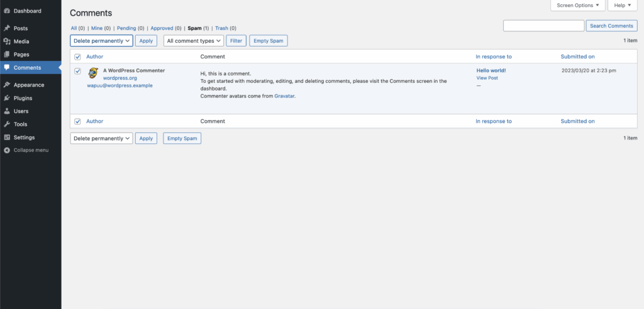Image resolution: width=644 pixels, height=309 pixels.
Task: Show All comments filter
Action: pos(74,28)
